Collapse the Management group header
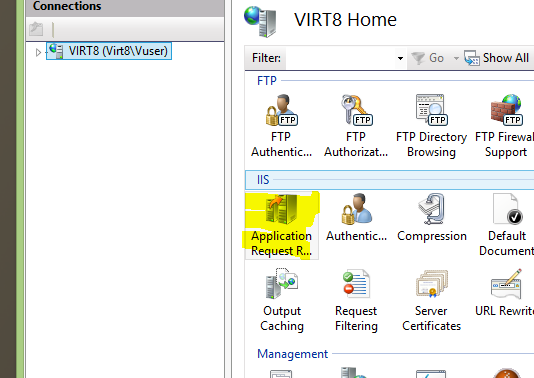 [x=293, y=354]
